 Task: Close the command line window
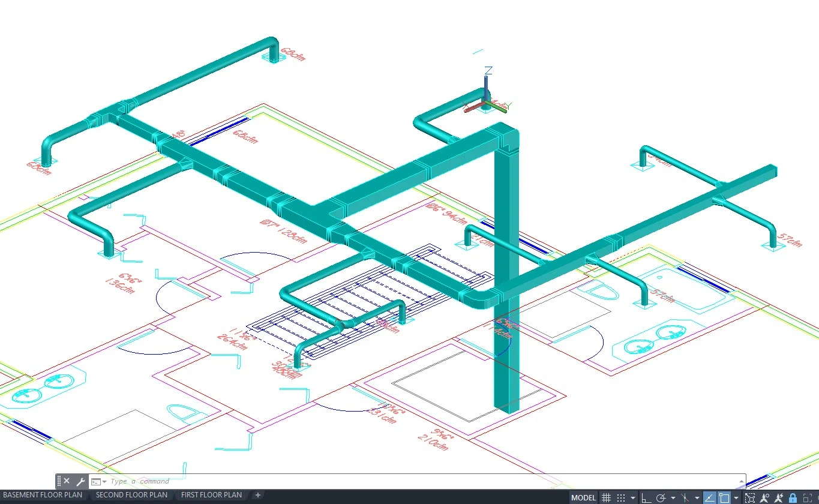click(67, 481)
